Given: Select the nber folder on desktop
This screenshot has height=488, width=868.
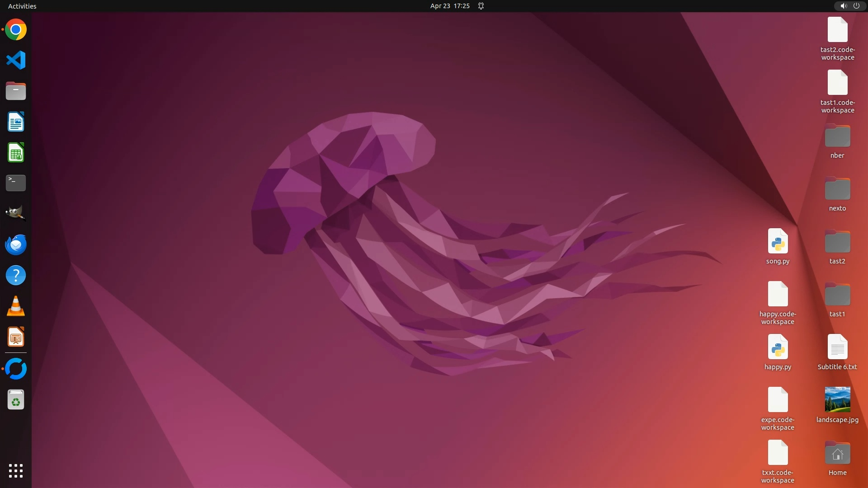Looking at the screenshot, I should click(x=837, y=136).
